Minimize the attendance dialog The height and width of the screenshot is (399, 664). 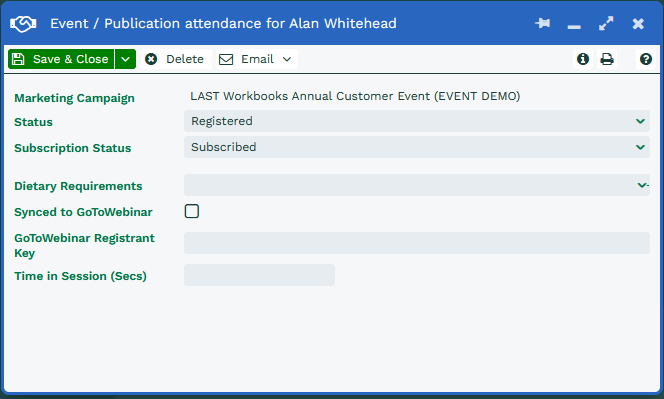pyautogui.click(x=574, y=27)
